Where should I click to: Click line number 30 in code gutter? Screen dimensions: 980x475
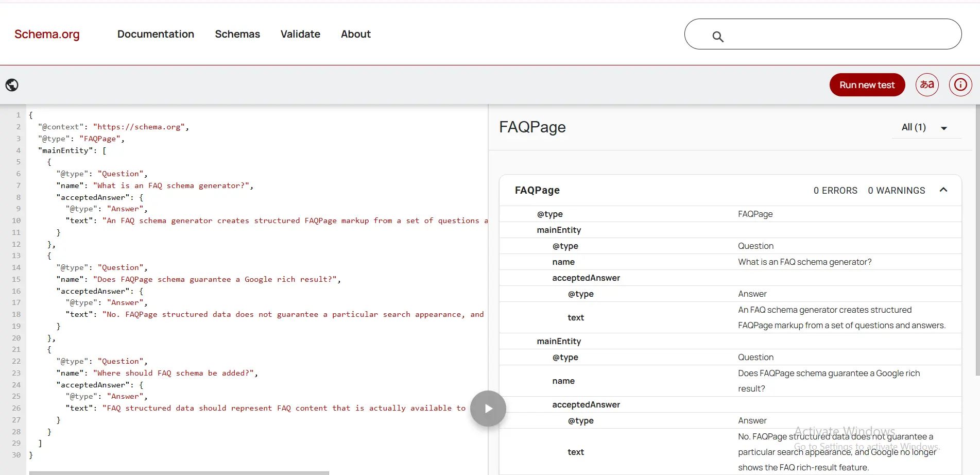(16, 455)
